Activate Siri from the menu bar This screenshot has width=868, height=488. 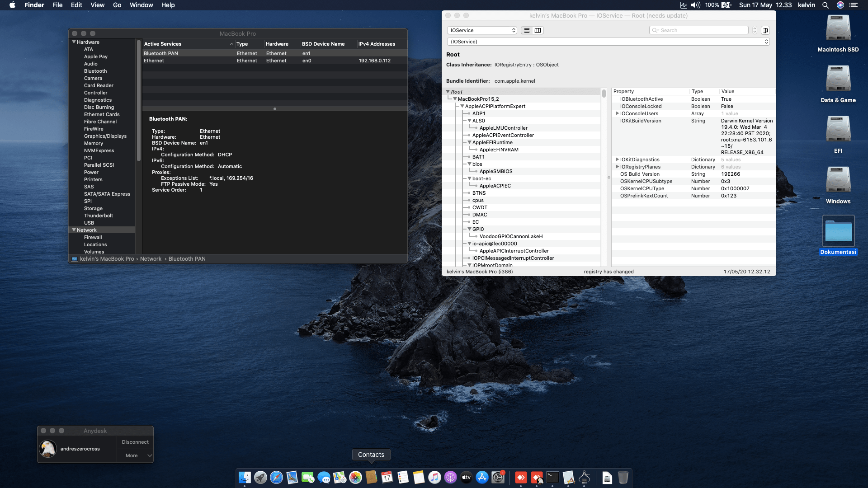(x=840, y=5)
